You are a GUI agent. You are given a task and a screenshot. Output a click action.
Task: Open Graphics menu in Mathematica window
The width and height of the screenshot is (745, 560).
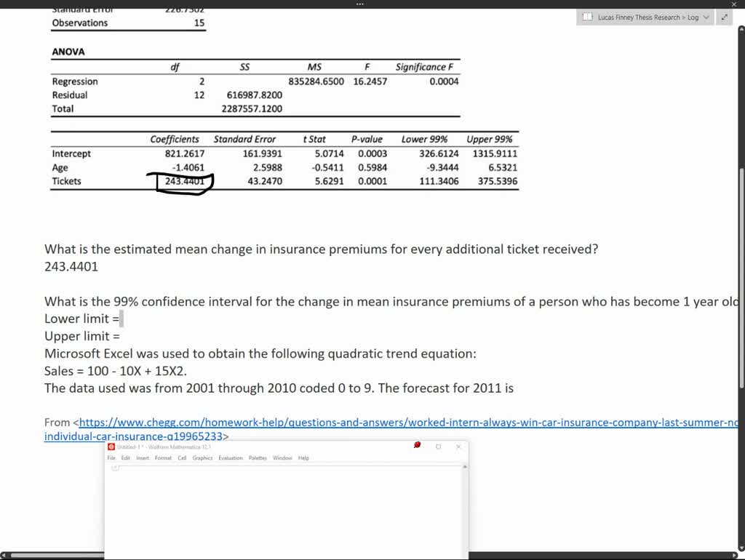tap(202, 458)
